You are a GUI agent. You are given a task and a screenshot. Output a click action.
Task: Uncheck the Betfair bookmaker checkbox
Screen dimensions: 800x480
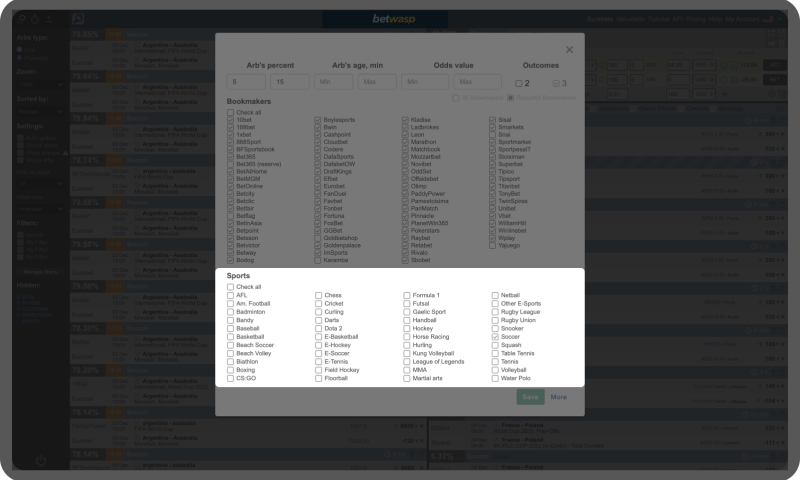pos(230,209)
